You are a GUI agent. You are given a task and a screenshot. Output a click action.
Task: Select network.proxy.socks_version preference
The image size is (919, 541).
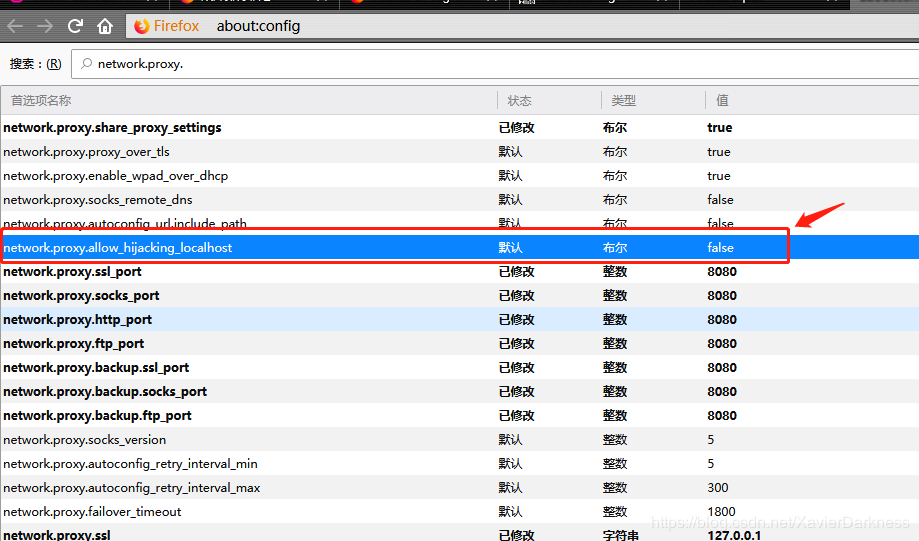click(x=460, y=440)
